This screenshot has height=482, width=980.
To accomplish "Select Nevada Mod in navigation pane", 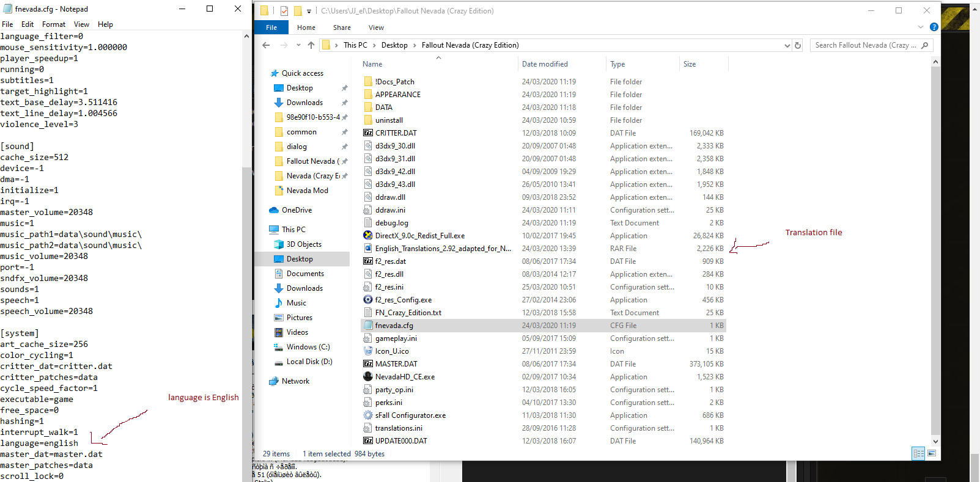I will coord(308,191).
